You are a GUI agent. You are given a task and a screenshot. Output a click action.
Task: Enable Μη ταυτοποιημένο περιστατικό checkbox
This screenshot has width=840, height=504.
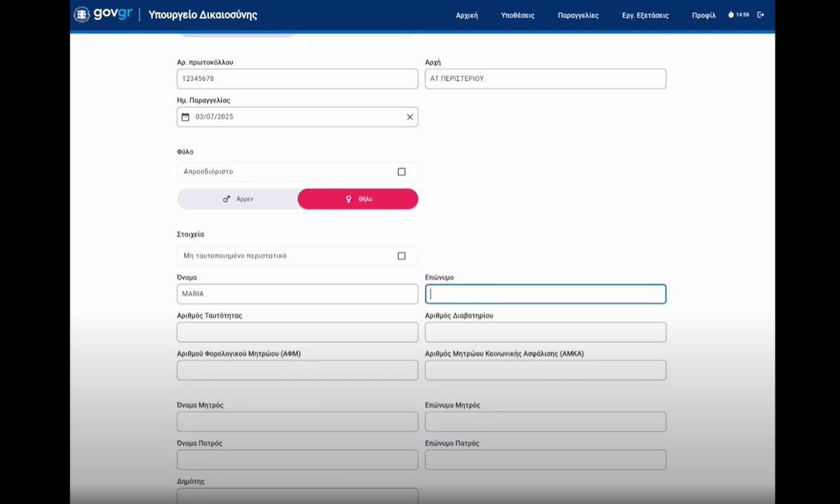[x=401, y=256]
